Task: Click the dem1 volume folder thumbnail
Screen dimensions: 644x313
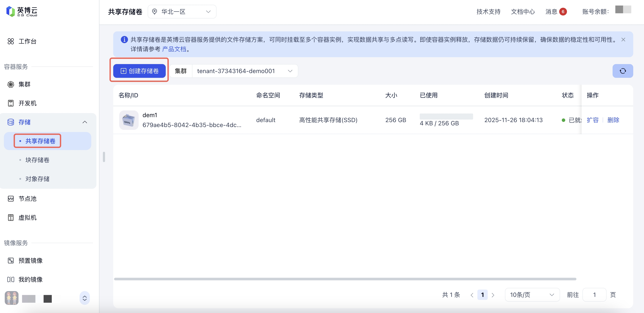Action: click(x=128, y=120)
